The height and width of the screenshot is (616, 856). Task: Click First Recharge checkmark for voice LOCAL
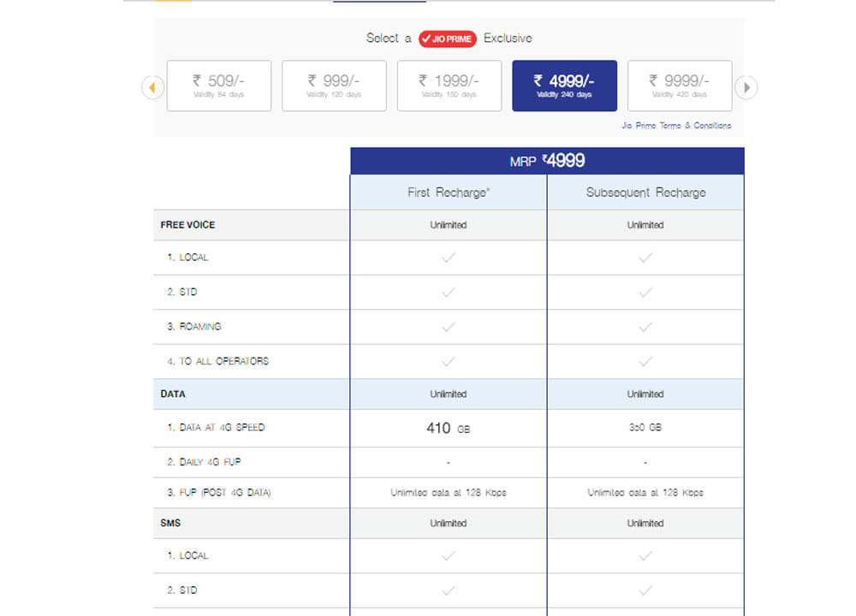449,258
